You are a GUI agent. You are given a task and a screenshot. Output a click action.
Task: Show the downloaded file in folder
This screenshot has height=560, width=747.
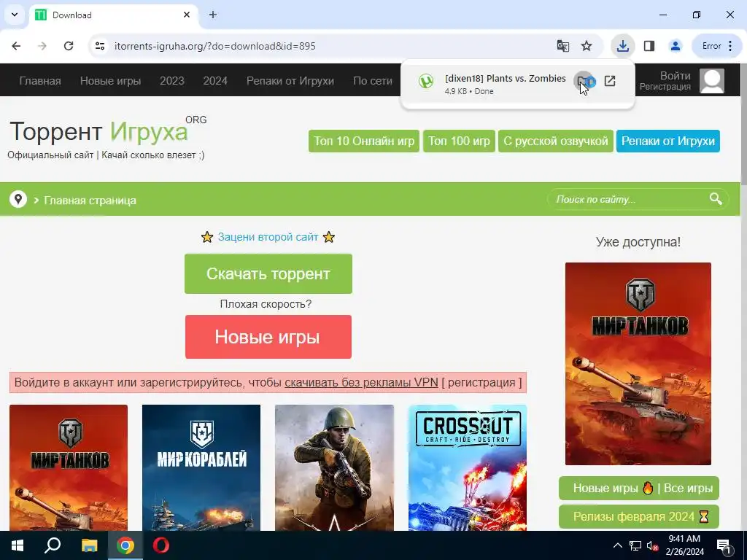584,81
